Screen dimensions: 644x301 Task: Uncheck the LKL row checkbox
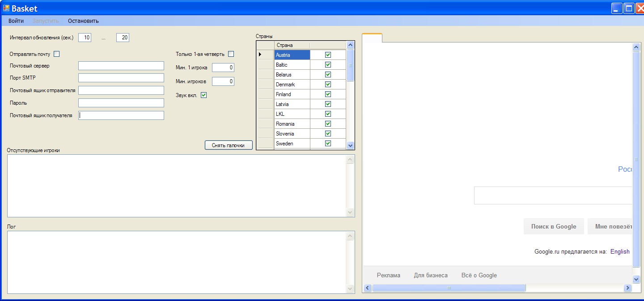(328, 114)
